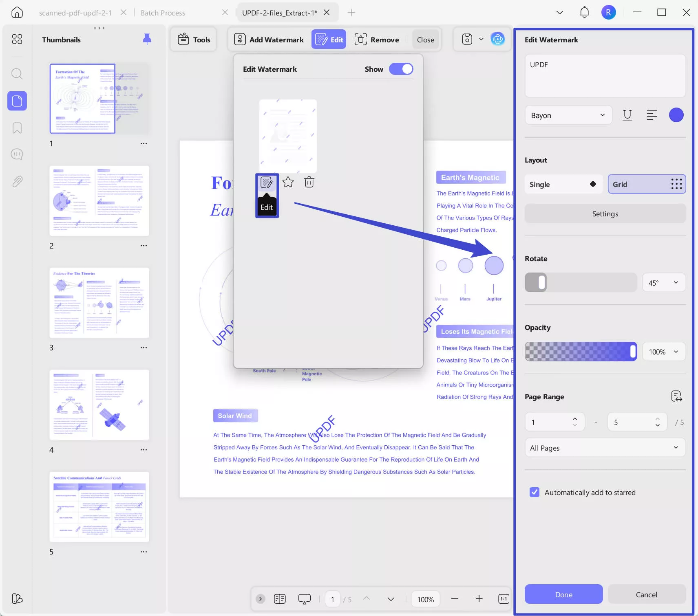Viewport: 698px width, 616px height.
Task: Unpin the Thumbnails panel
Action: [146, 39]
